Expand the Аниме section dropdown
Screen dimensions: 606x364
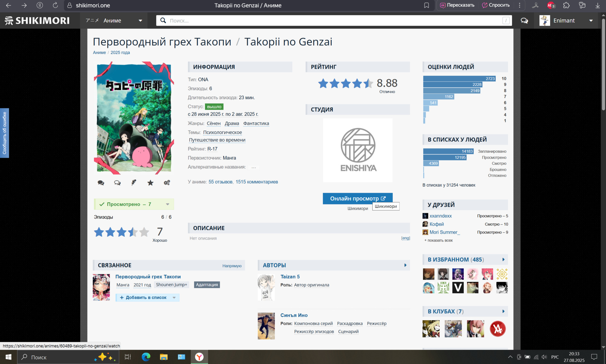click(x=140, y=21)
